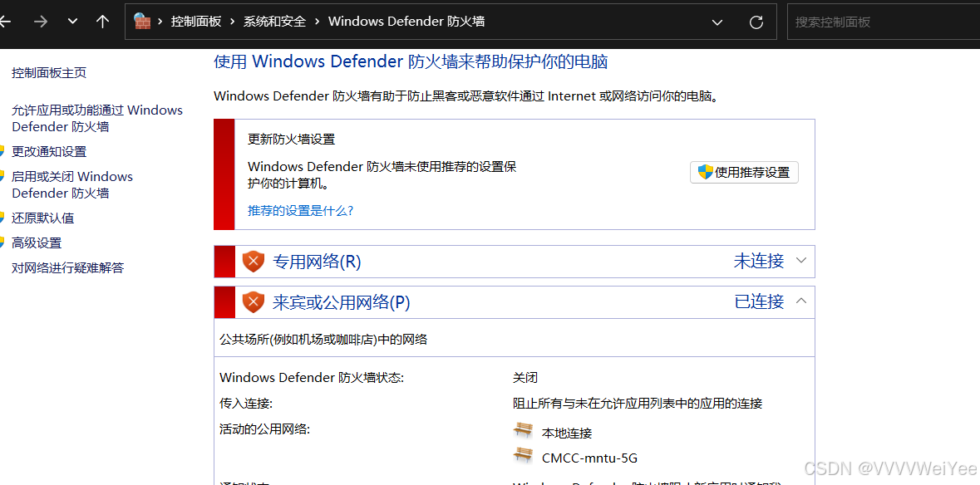980x485 pixels.
Task: Select 系统和安全 breadcrumb
Action: click(x=275, y=22)
